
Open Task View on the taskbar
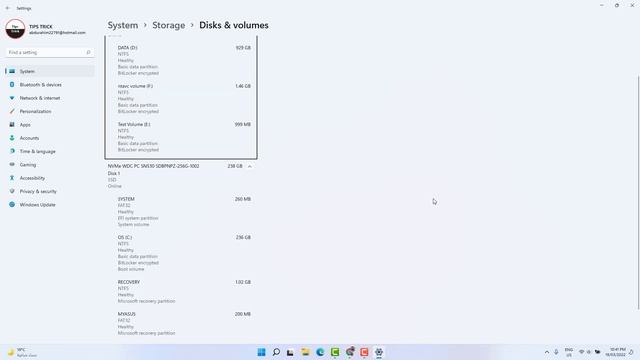tap(290, 352)
